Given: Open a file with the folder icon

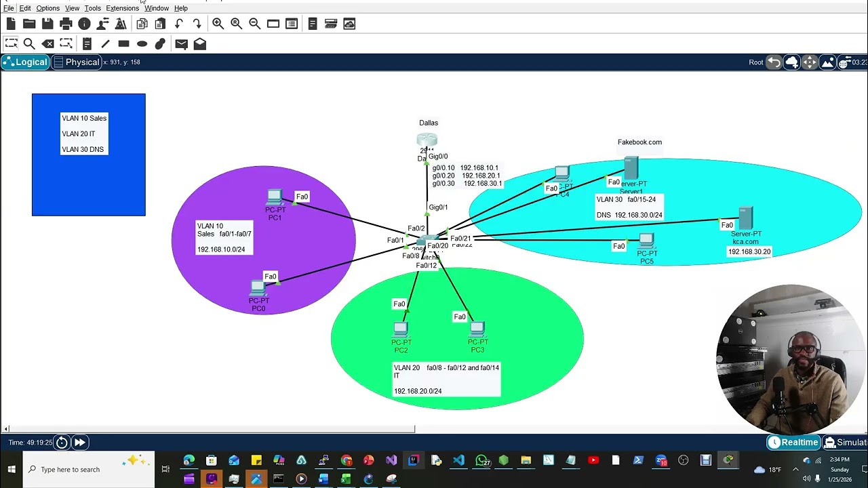Looking at the screenshot, I should pos(29,24).
